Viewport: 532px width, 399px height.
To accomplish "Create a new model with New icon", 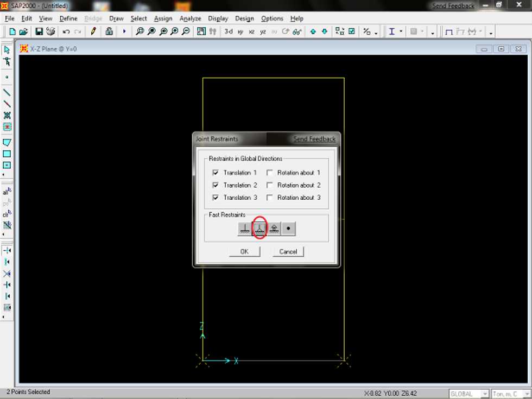I will pyautogui.click(x=12, y=31).
